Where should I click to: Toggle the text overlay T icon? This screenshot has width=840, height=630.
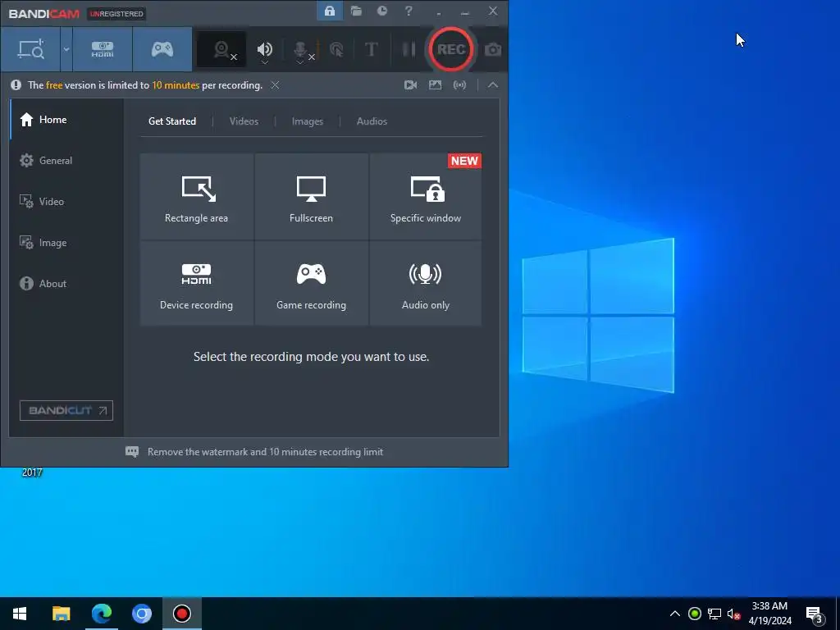[371, 49]
